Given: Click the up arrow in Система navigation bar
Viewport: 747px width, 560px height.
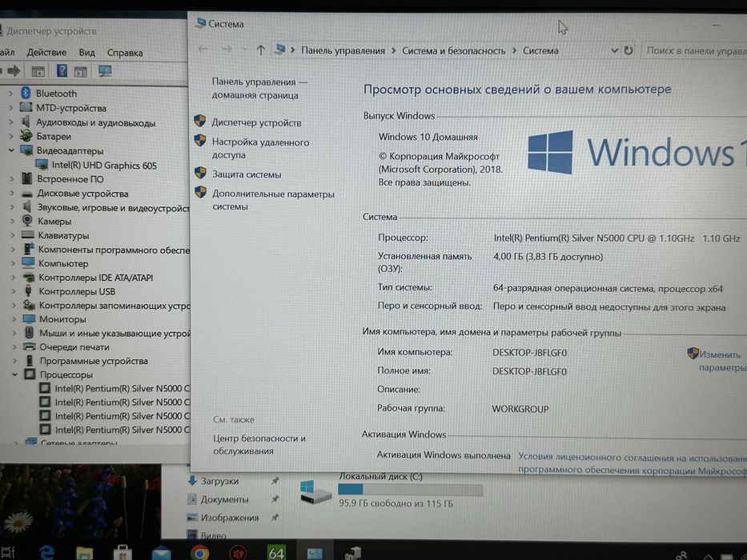Looking at the screenshot, I should coord(260,50).
